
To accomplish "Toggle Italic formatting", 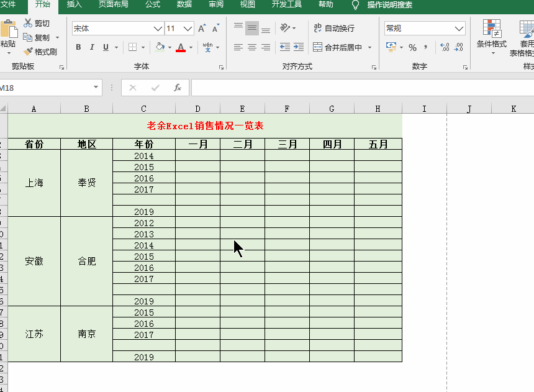I will tap(92, 47).
